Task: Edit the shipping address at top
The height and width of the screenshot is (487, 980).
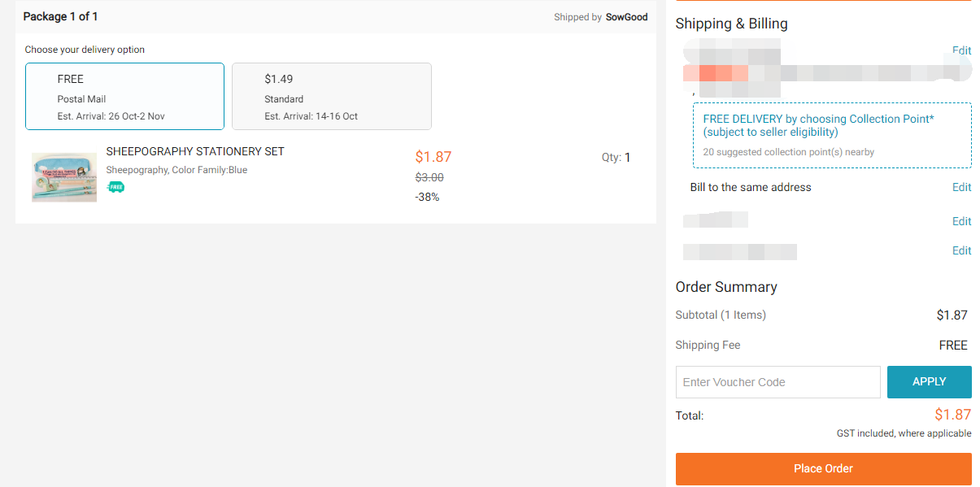Action: 961,50
